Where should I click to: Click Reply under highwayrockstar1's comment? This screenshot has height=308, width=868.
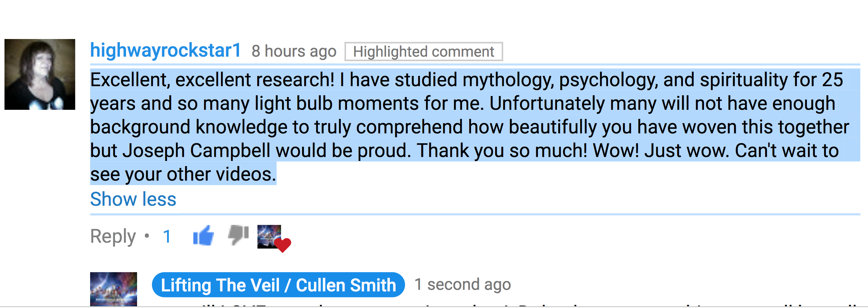pos(113,236)
